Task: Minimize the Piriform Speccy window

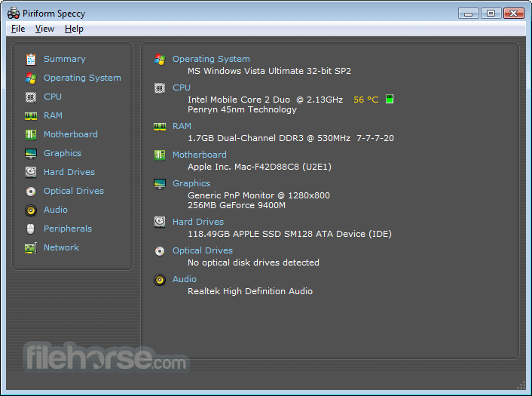Action: tap(468, 14)
